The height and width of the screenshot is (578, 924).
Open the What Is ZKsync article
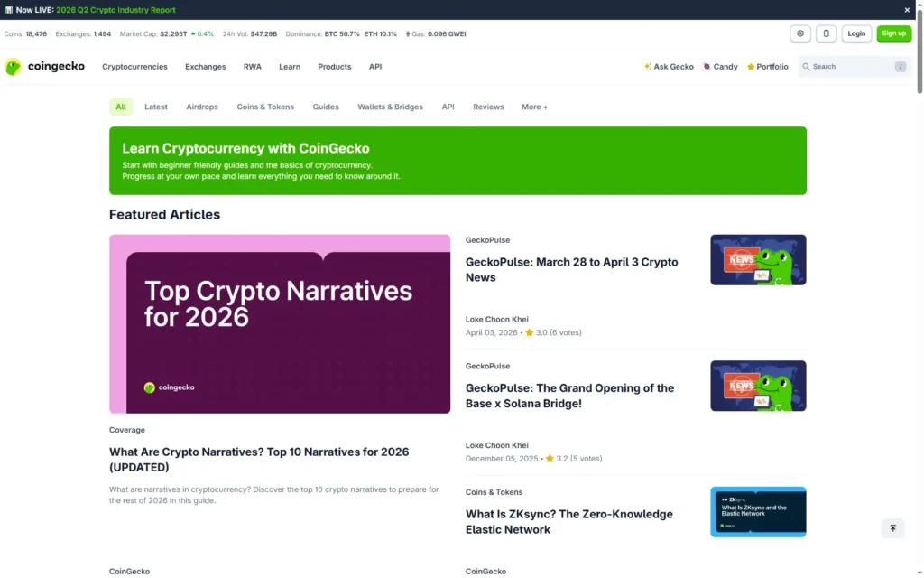click(x=569, y=522)
